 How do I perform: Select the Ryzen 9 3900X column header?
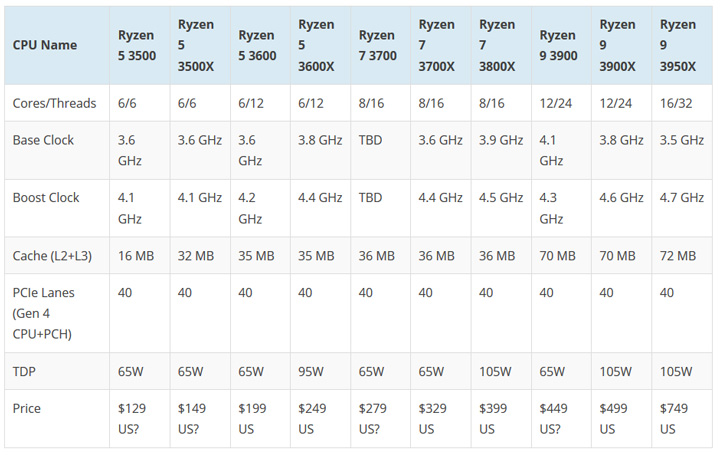[x=621, y=45]
